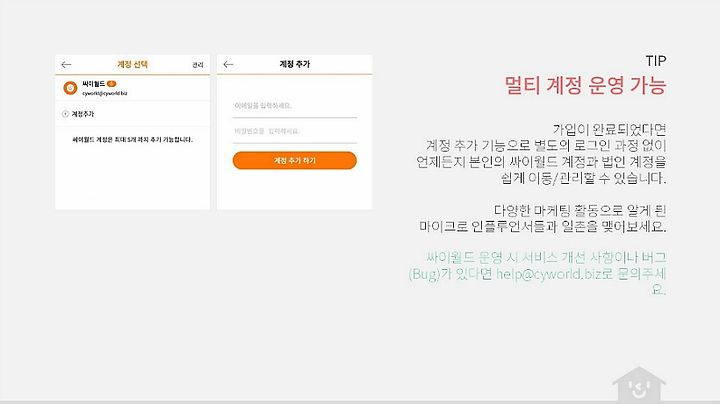This screenshot has width=720, height=404.
Task: Focus the email input field (이메일을 입력하세요)
Action: tap(295, 107)
